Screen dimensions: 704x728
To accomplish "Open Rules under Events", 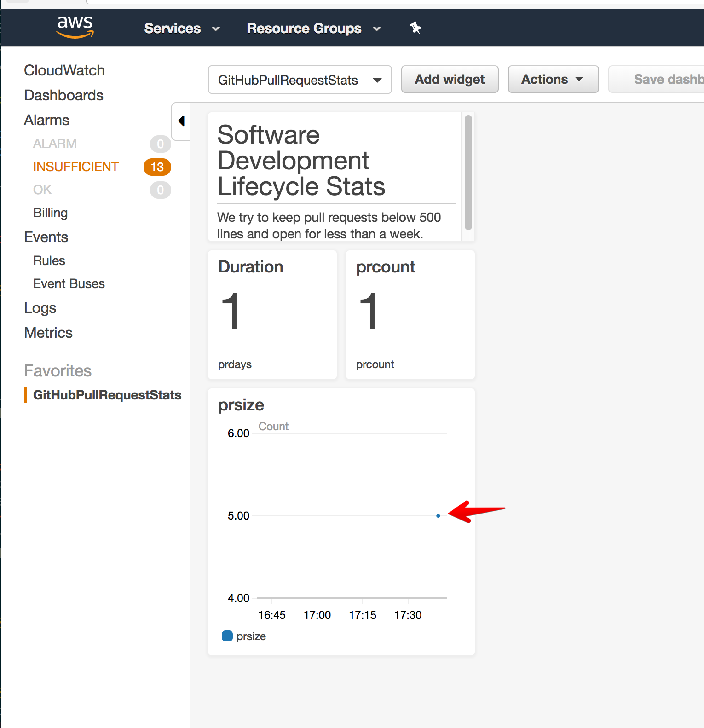I will [x=49, y=260].
